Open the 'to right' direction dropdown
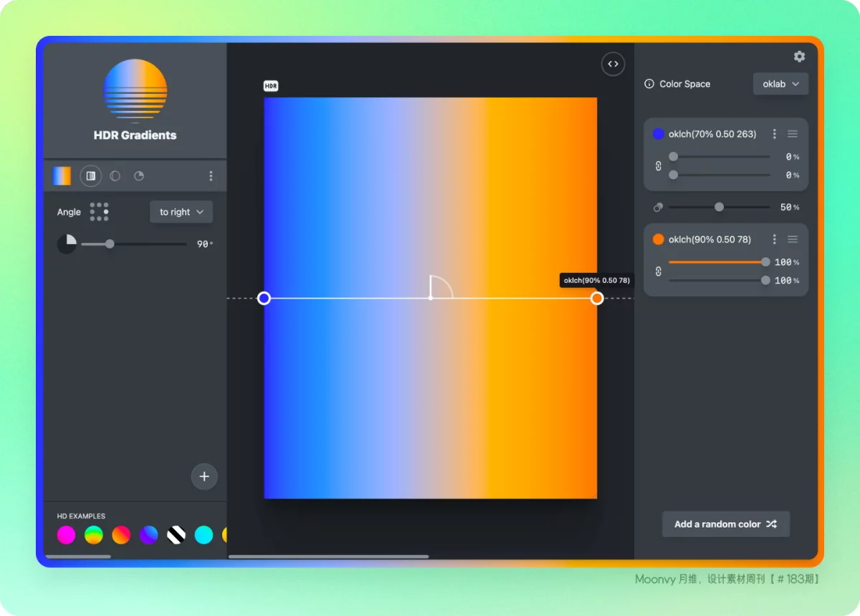Image resolution: width=860 pixels, height=616 pixels. [181, 212]
